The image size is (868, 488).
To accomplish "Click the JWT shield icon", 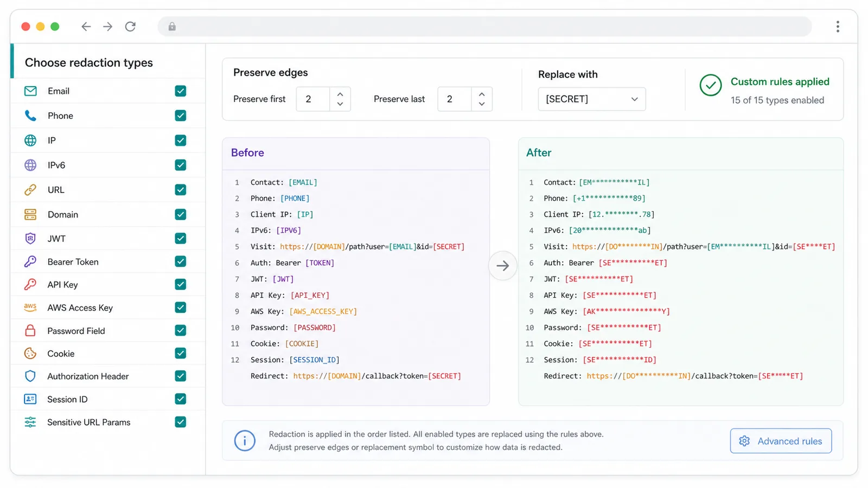I will point(30,238).
